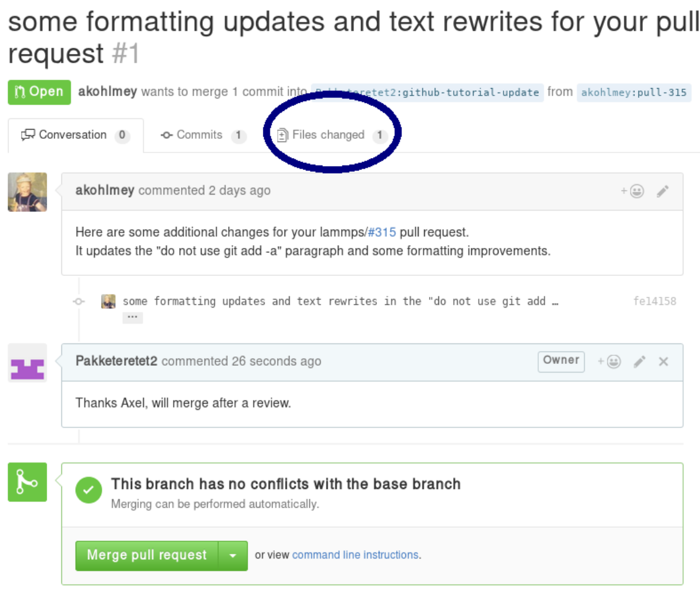Edit Pakketeretet2's comment with pencil icon
Image resolution: width=700 pixels, height=589 pixels.
pos(639,361)
